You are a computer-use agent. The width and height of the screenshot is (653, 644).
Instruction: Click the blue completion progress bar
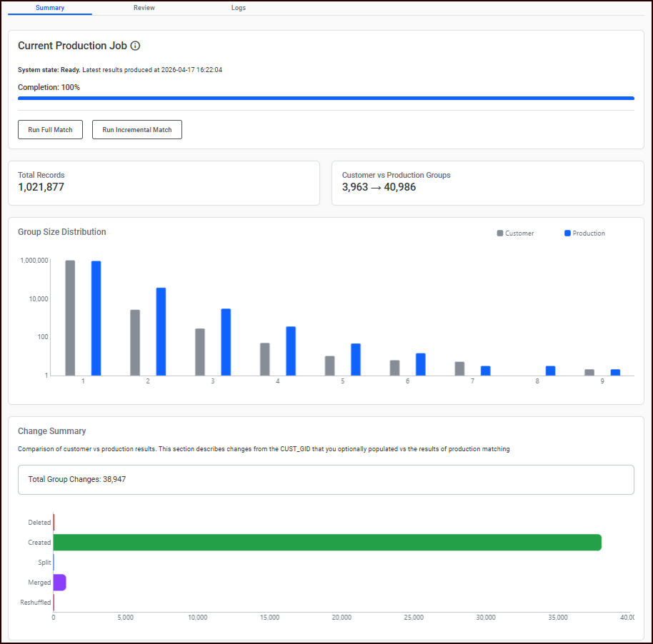326,99
